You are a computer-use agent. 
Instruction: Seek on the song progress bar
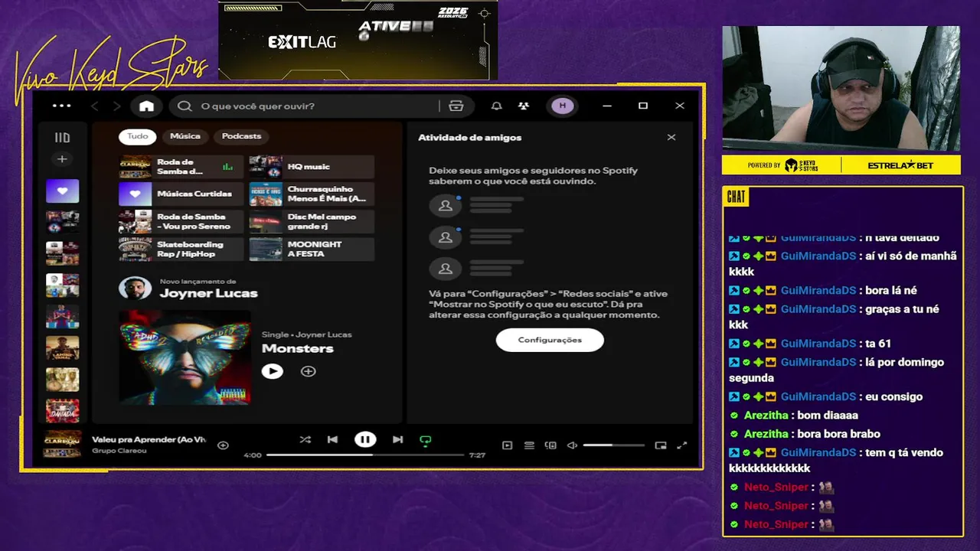(365, 455)
